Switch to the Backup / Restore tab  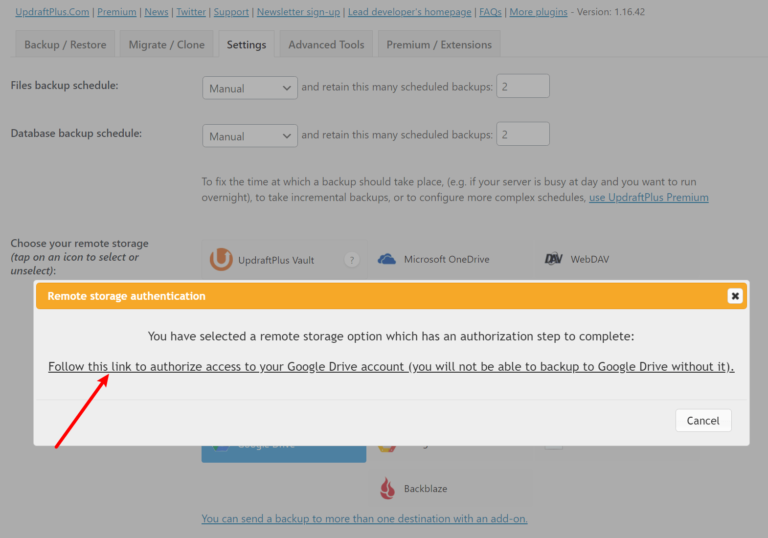pyautogui.click(x=65, y=45)
